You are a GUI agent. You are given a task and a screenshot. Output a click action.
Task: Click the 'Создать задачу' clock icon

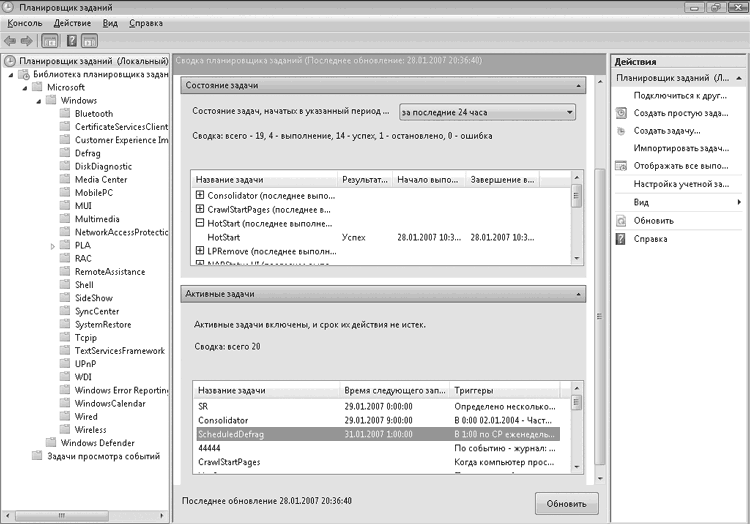point(621,131)
